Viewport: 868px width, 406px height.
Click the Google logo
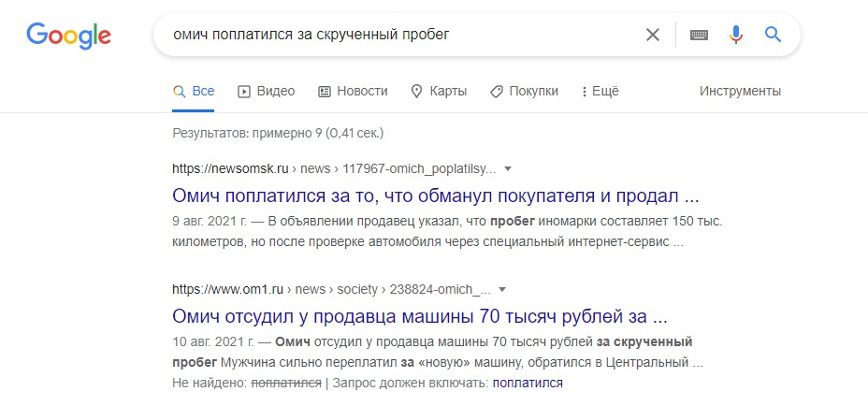(68, 36)
